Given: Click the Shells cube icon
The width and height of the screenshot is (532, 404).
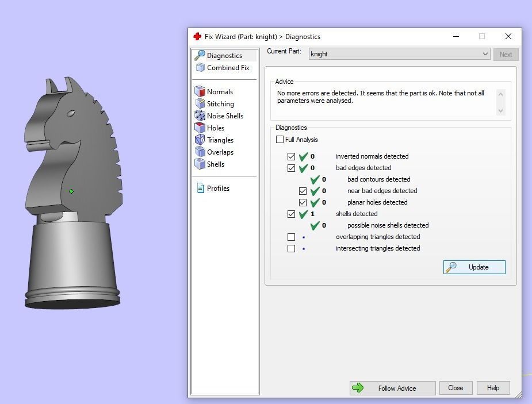Looking at the screenshot, I should click(200, 164).
